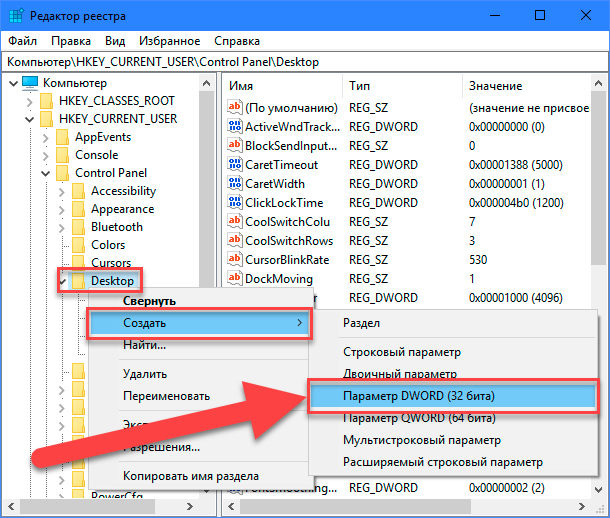Click the DWORD icon of ClickLockTime value
The width and height of the screenshot is (610, 518).
235,203
